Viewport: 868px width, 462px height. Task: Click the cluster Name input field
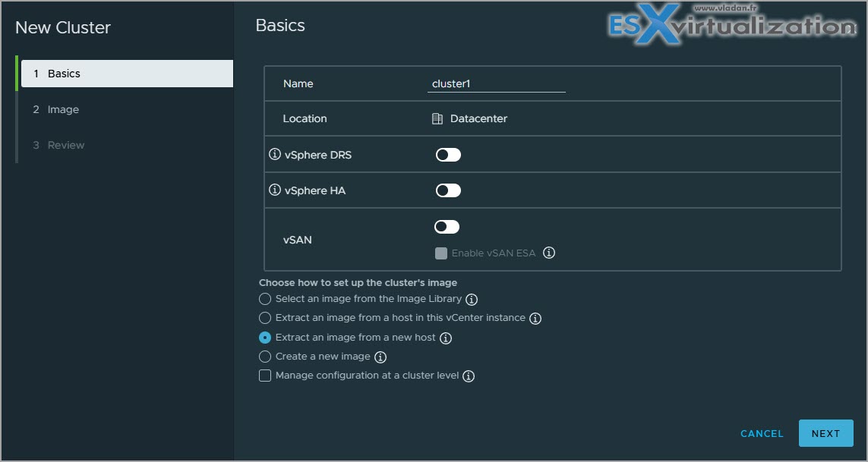(x=497, y=83)
